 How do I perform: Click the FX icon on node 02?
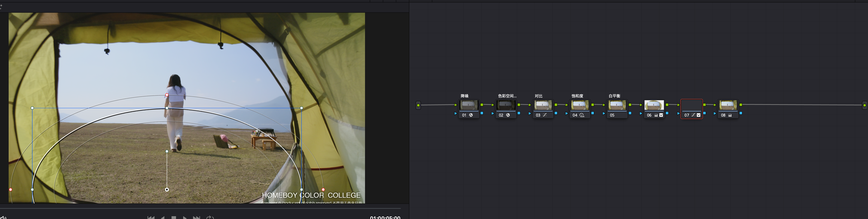pos(508,115)
